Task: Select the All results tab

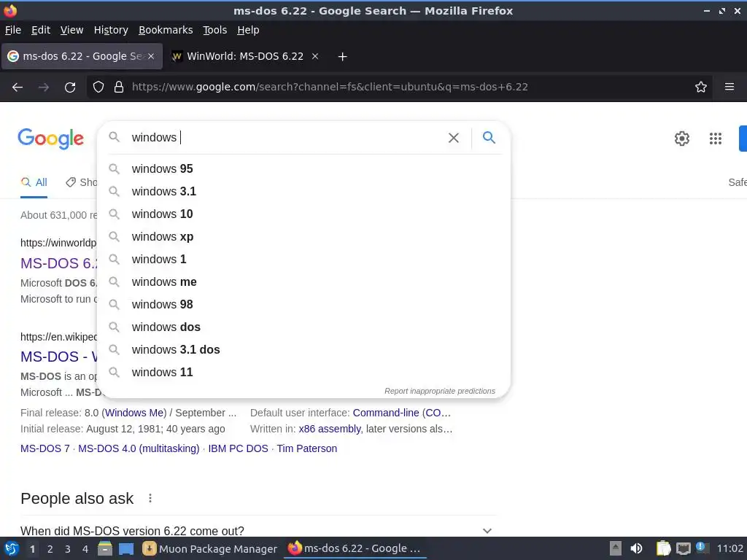Action: click(34, 182)
